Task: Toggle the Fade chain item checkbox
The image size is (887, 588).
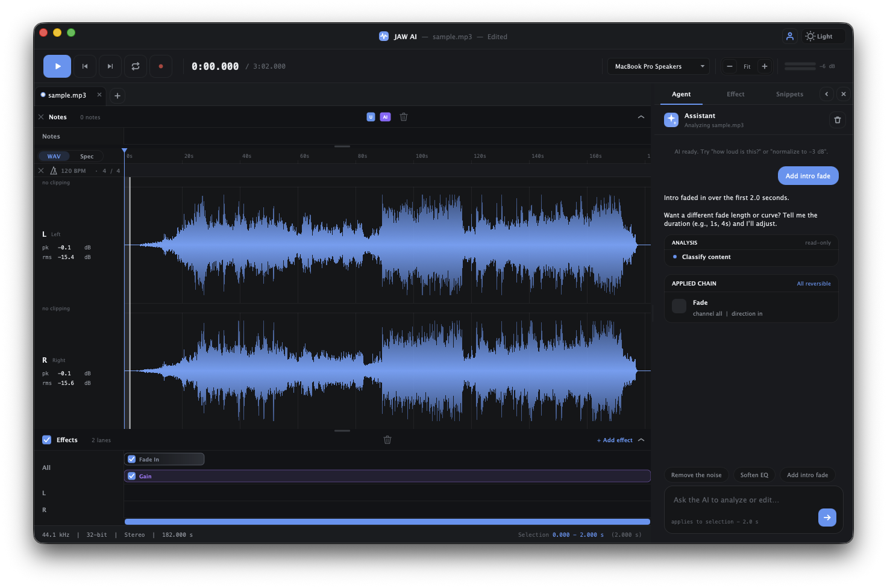Action: pos(679,306)
